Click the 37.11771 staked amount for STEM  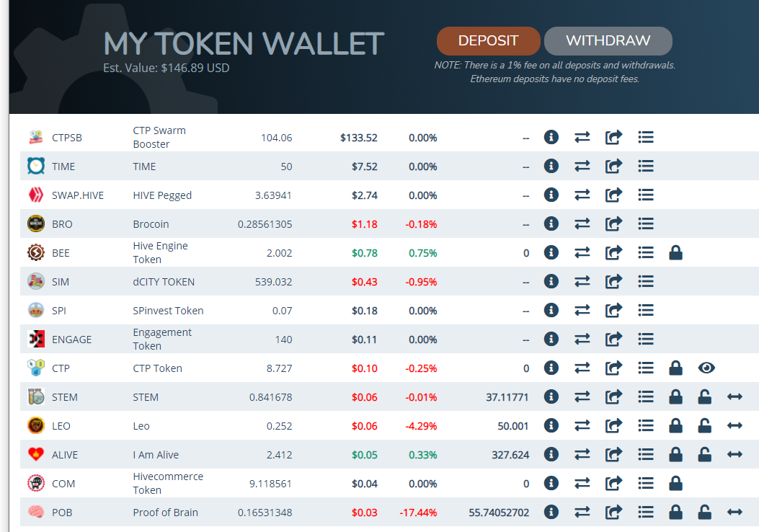[507, 397]
